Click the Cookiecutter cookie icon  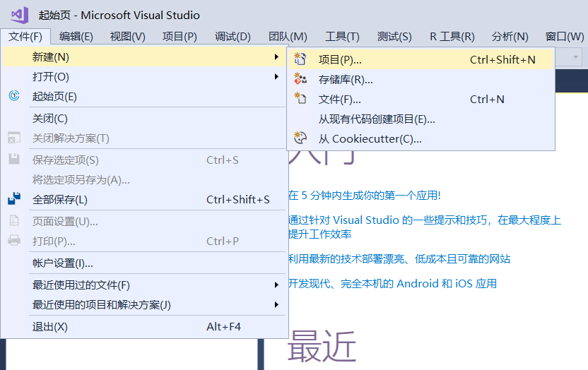(x=300, y=138)
